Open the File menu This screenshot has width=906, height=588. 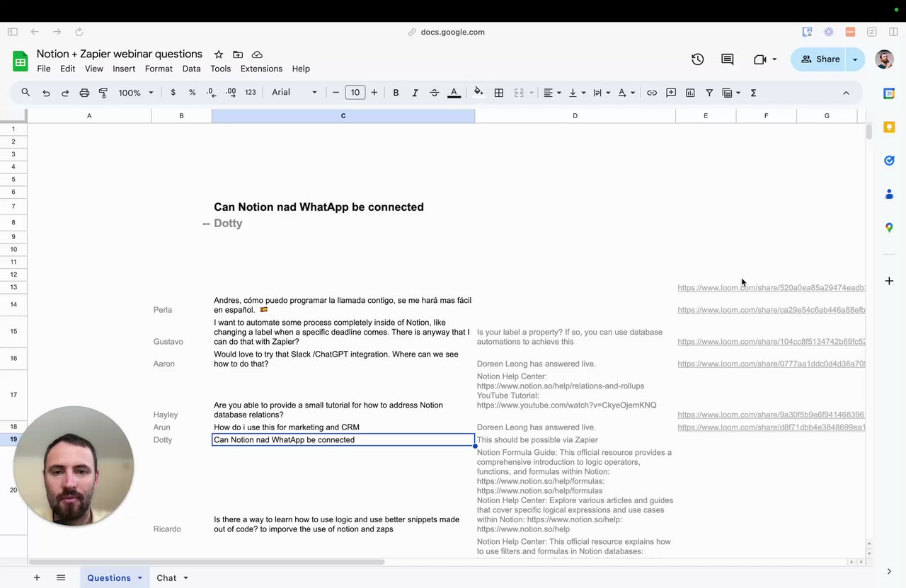(x=44, y=69)
